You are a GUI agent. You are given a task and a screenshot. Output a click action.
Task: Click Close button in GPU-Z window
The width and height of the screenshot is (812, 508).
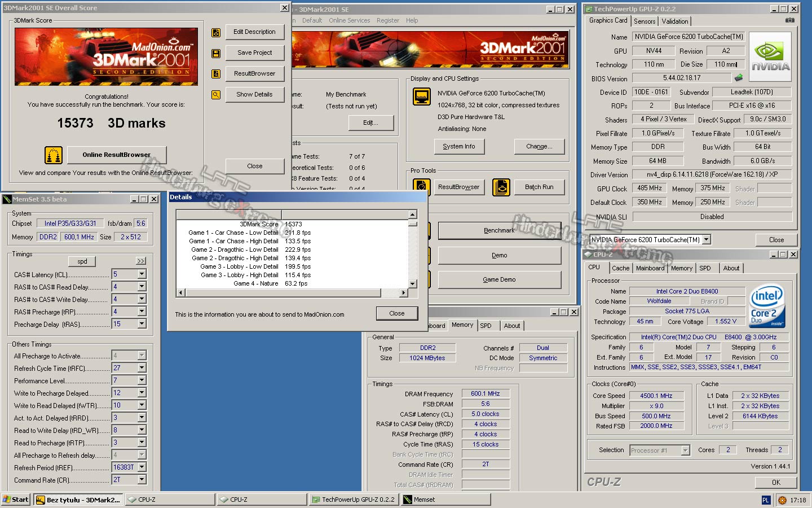(x=776, y=240)
